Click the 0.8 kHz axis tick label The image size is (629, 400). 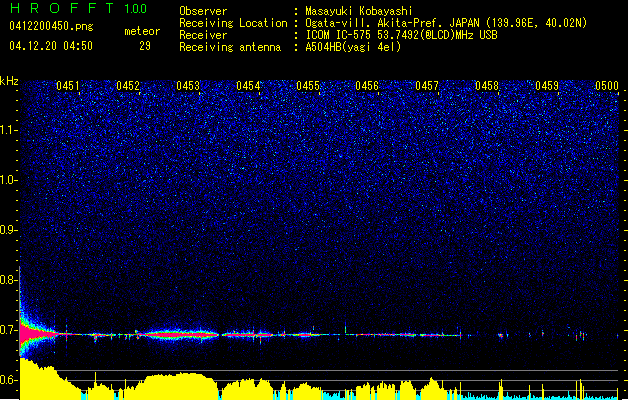coord(8,280)
